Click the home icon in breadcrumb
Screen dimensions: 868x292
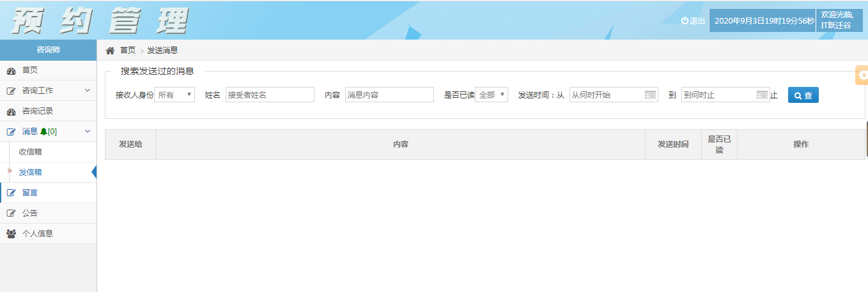[x=110, y=50]
